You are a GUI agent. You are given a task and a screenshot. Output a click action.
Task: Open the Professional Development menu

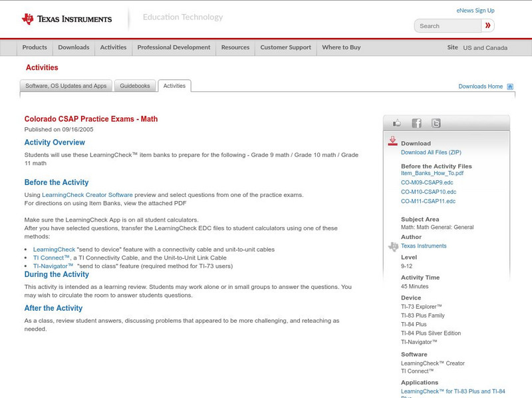point(172,47)
